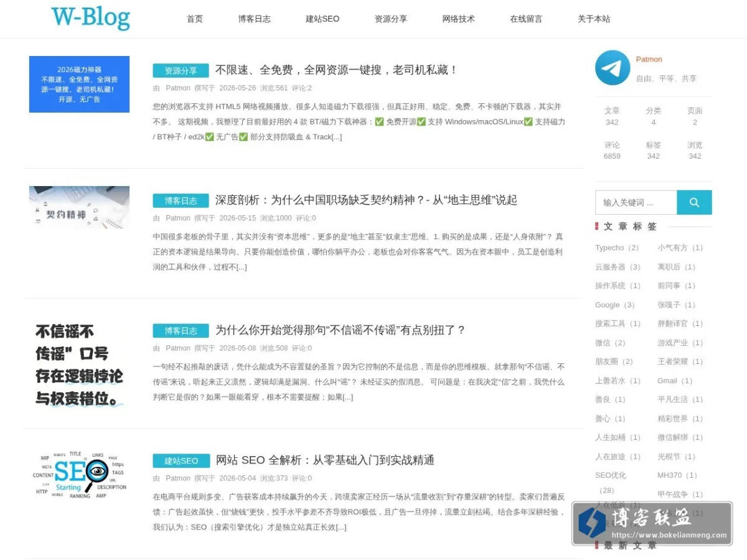Select the 云服务器 (3) tag

[618, 267]
